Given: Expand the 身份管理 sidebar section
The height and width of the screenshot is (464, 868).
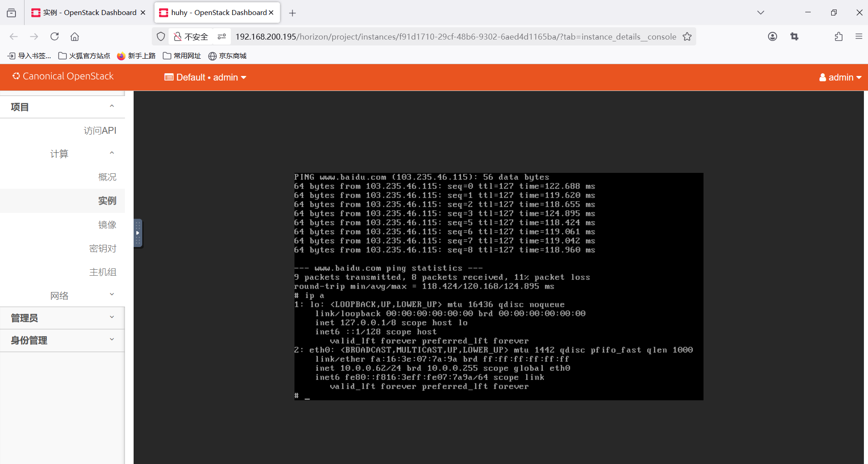Looking at the screenshot, I should tap(62, 340).
